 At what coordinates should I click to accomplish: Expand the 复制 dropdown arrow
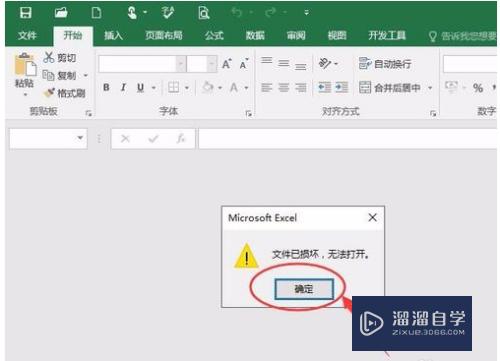(x=86, y=76)
